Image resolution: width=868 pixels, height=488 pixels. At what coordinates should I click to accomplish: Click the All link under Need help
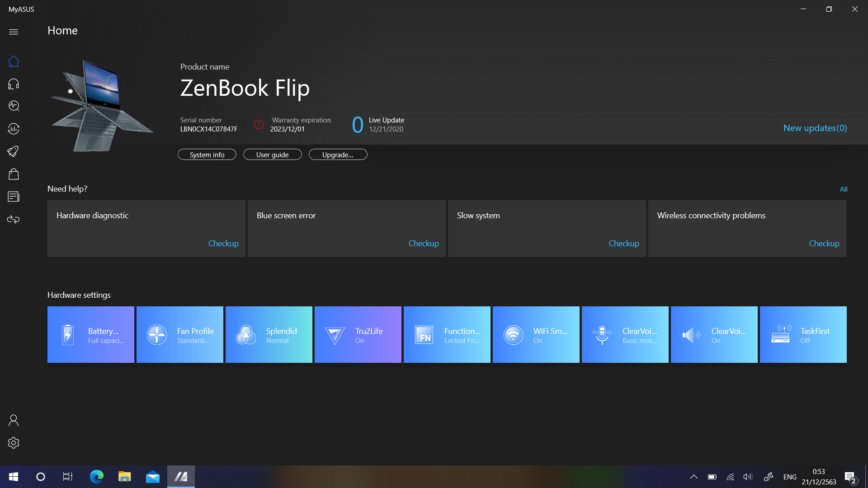point(844,189)
